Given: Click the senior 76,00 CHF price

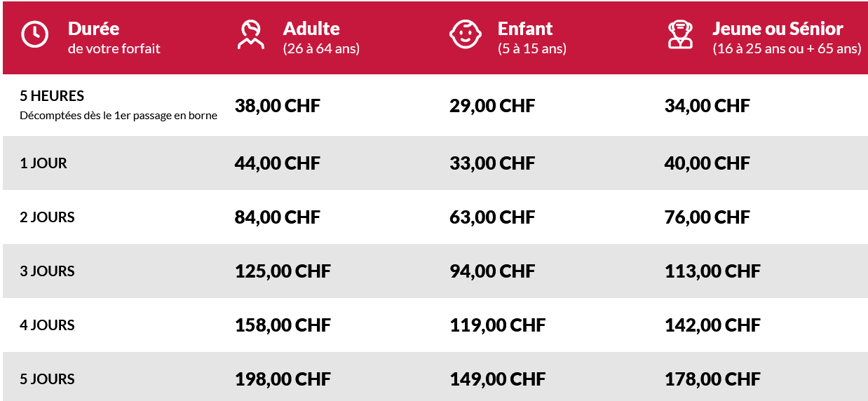Looking at the screenshot, I should pyautogui.click(x=707, y=217).
